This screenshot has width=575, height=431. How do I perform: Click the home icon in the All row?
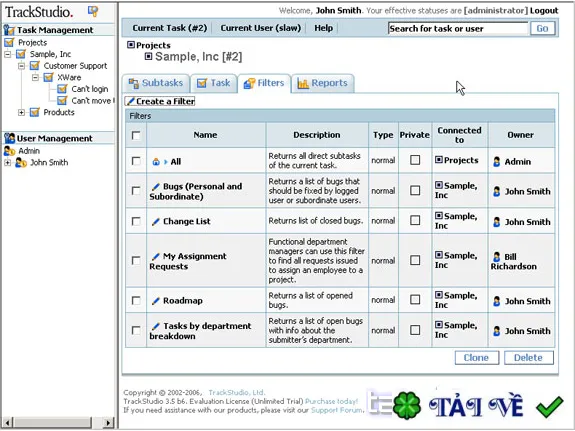tap(156, 161)
